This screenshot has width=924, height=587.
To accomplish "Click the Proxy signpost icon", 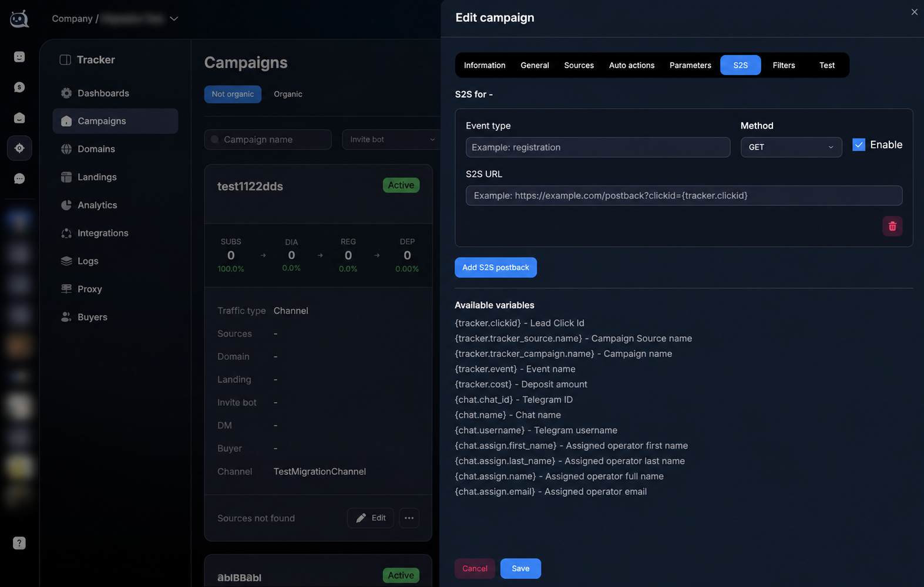I will pyautogui.click(x=66, y=289).
